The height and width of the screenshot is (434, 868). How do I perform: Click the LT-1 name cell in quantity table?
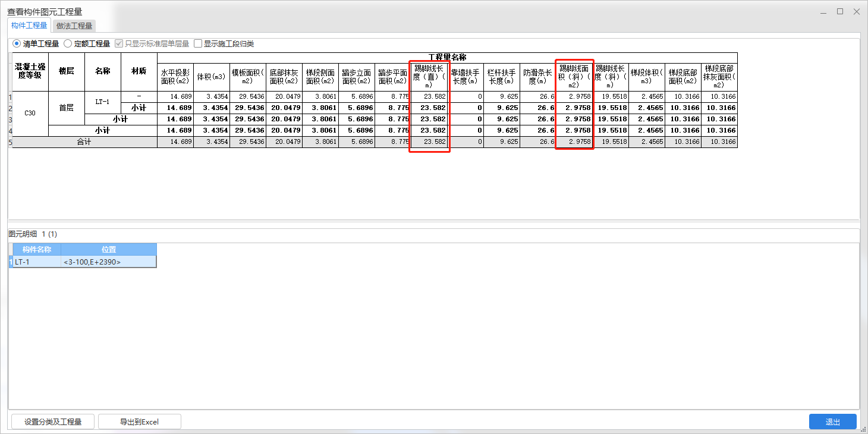103,102
